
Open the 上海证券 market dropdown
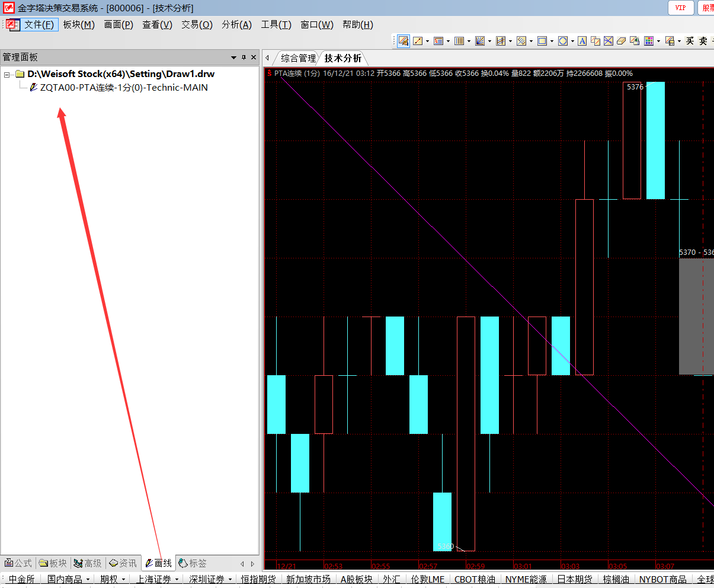158,579
